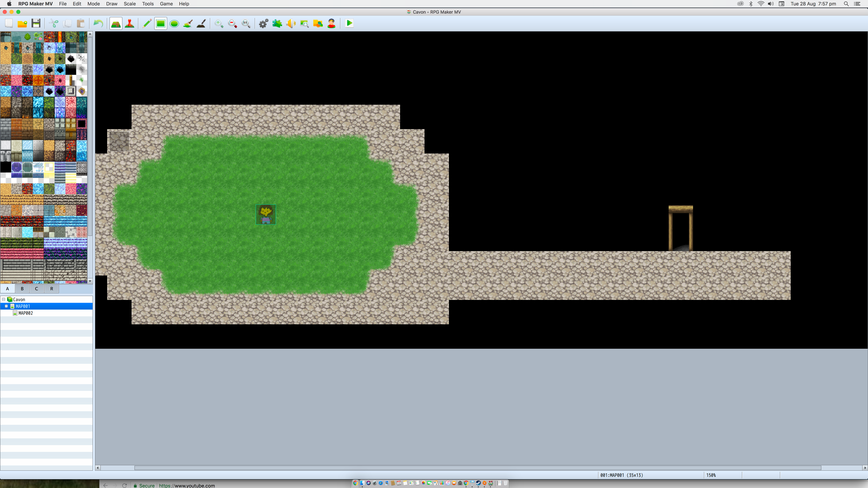The image size is (868, 488).
Task: Select the Flood Fill tool
Action: point(188,23)
